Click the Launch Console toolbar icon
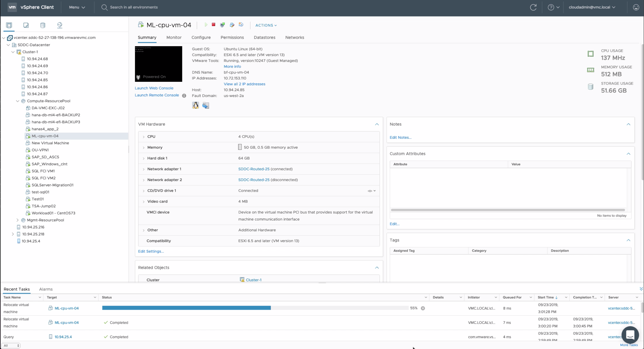644x349 pixels. coord(222,25)
